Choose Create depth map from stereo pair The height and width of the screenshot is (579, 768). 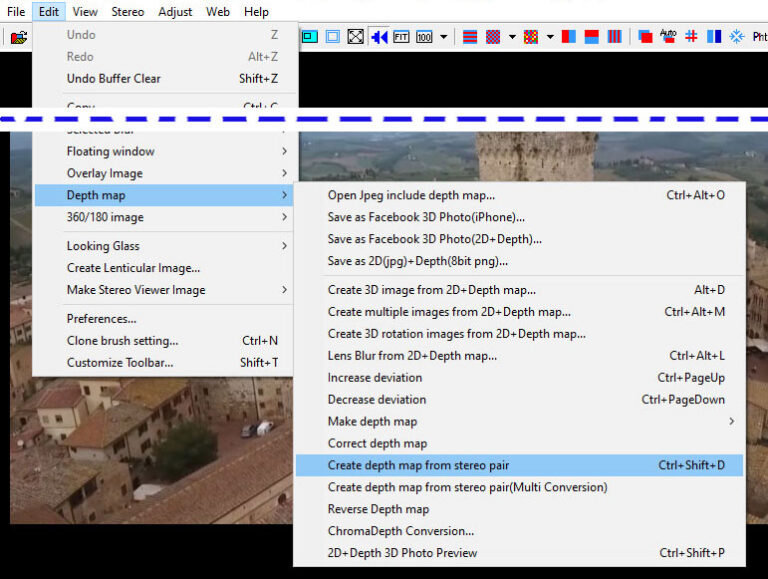click(x=519, y=465)
